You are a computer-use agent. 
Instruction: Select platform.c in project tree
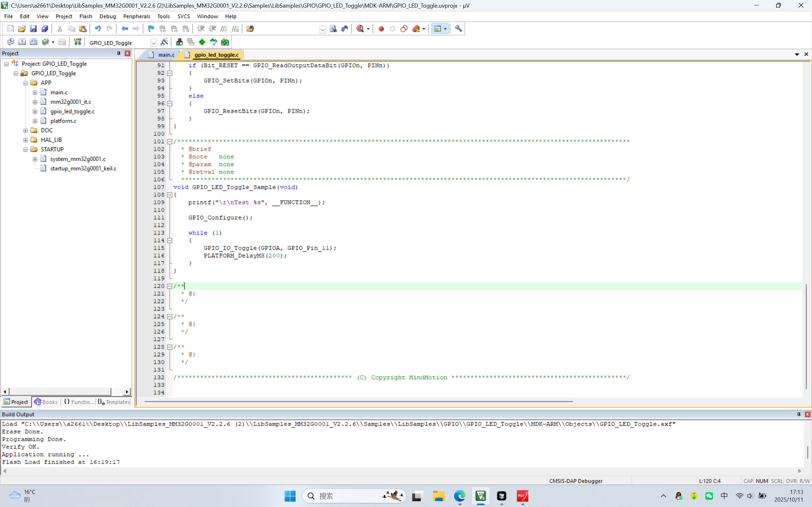[x=63, y=121]
